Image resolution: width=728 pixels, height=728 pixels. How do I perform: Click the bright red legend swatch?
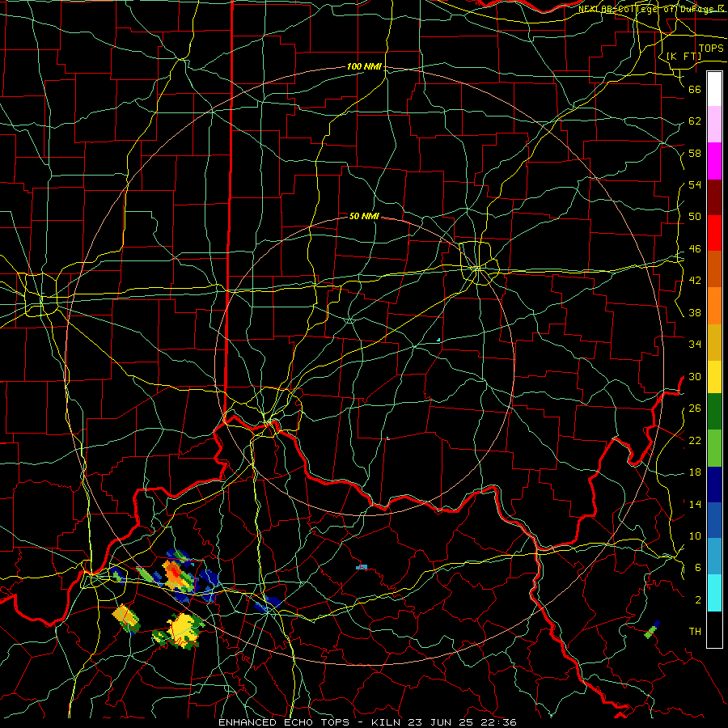[714, 233]
